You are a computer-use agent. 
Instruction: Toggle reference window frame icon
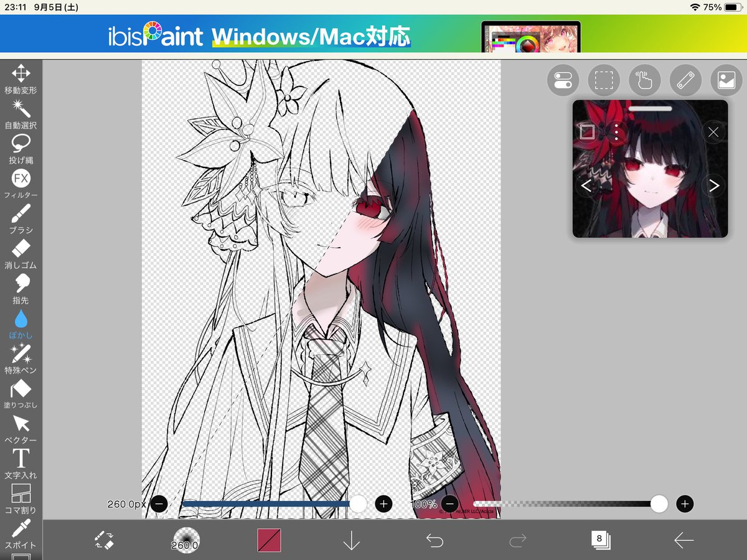click(x=587, y=132)
